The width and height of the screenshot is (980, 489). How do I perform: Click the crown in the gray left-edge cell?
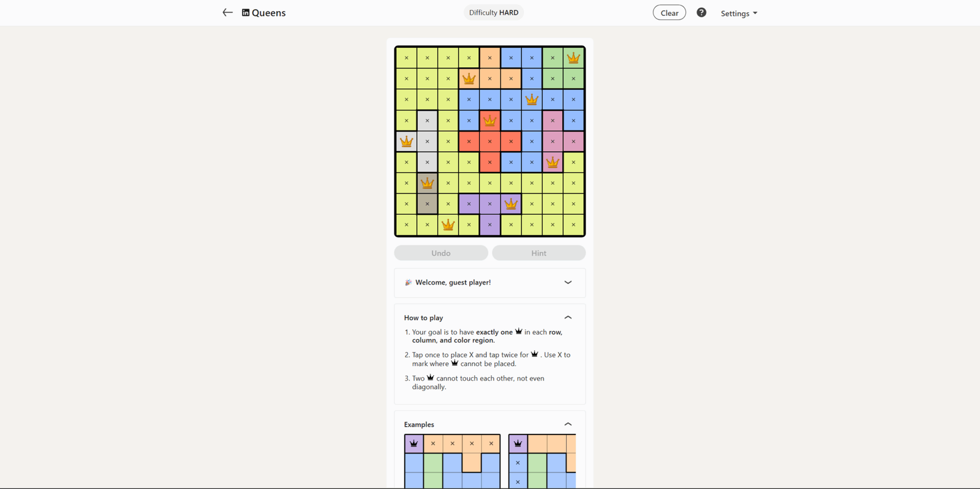click(407, 141)
